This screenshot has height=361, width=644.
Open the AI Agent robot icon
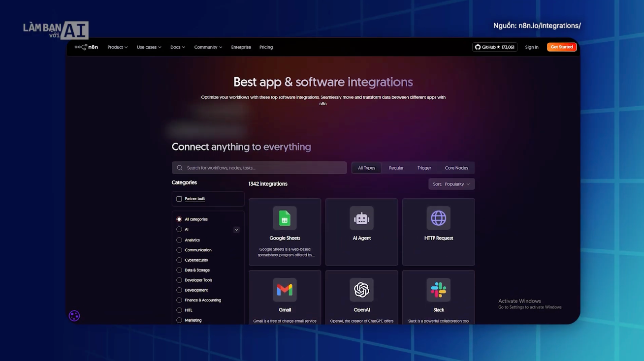(x=362, y=218)
